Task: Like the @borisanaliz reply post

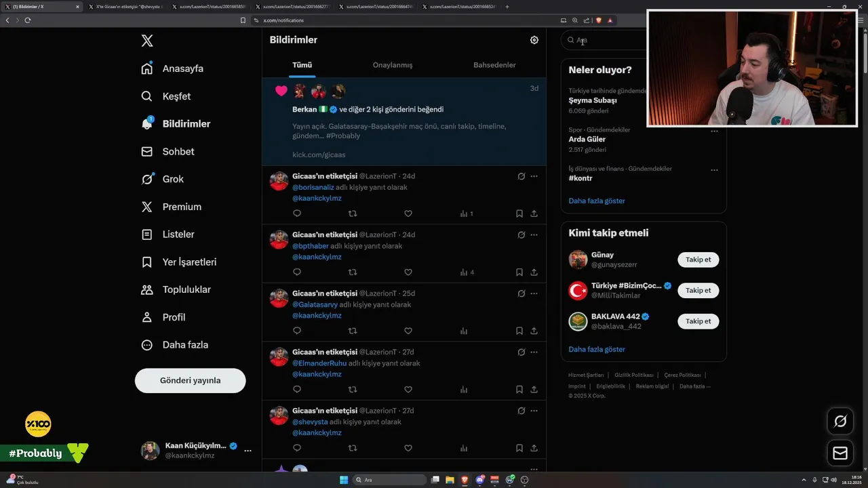Action: (x=408, y=213)
